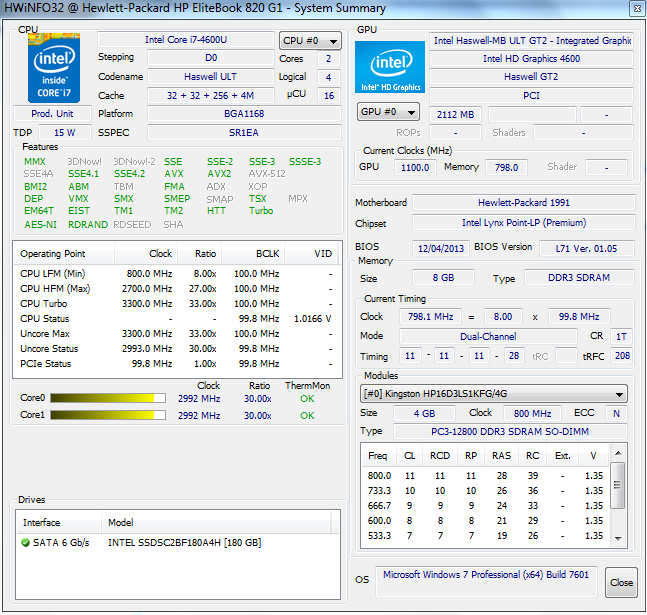The height and width of the screenshot is (615, 647).
Task: Click the Platform field BGA1168
Action: click(244, 114)
